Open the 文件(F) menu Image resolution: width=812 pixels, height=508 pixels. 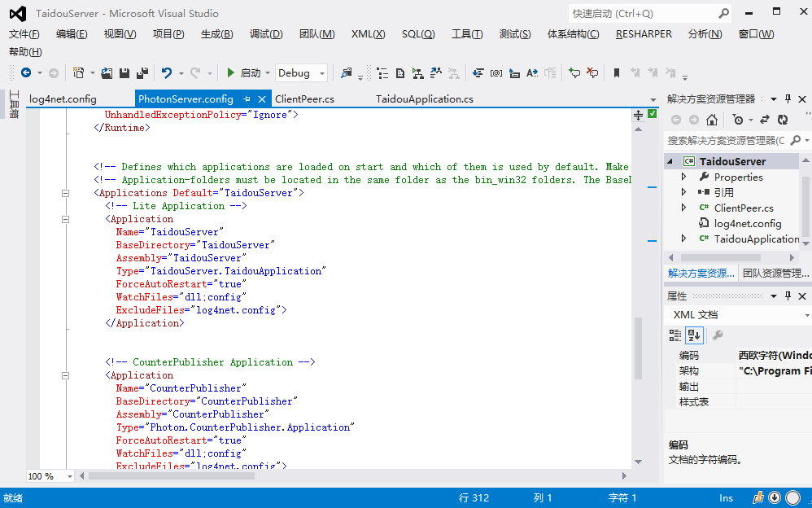pyautogui.click(x=24, y=34)
